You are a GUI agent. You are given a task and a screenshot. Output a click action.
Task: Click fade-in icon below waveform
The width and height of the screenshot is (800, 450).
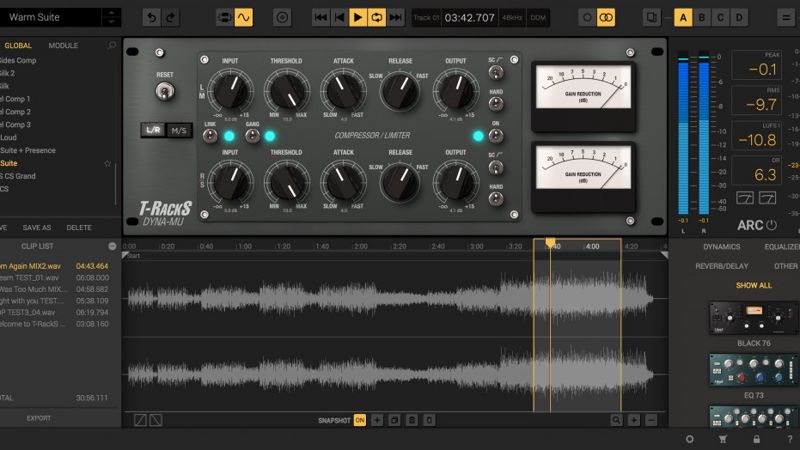[x=140, y=420]
